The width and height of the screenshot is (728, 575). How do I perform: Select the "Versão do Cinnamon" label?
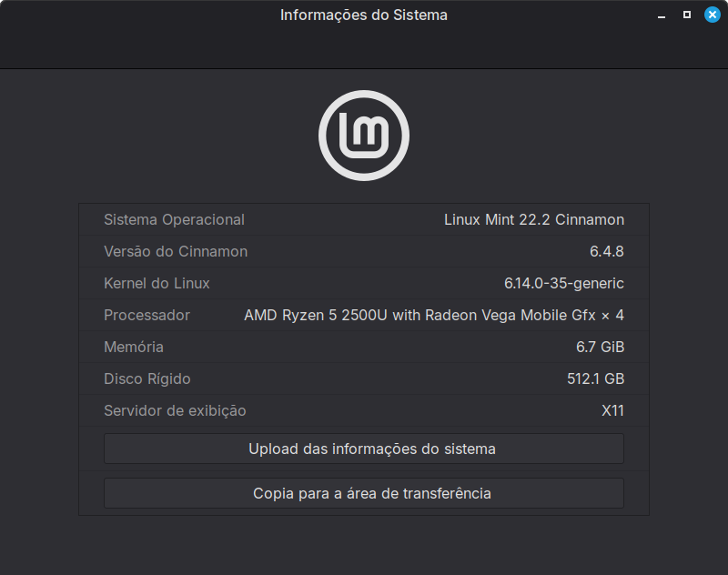(176, 251)
